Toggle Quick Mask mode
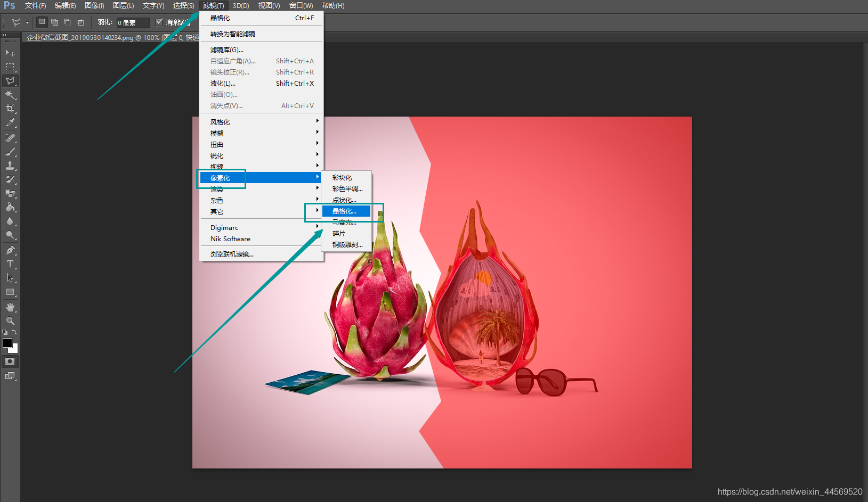The image size is (868, 502). 10,361
